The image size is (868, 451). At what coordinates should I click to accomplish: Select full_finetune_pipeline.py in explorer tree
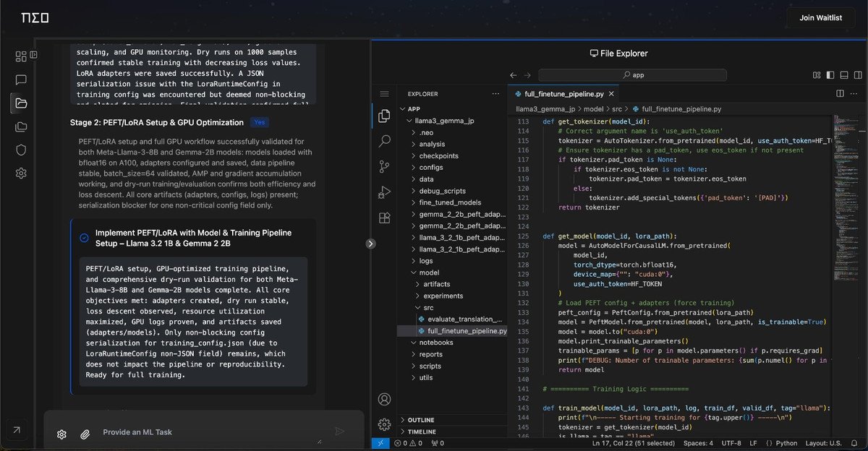[451, 330]
